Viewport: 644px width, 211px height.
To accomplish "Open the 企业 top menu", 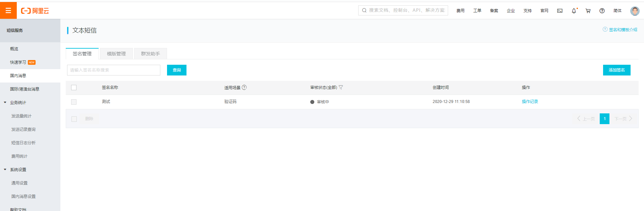I will point(511,11).
